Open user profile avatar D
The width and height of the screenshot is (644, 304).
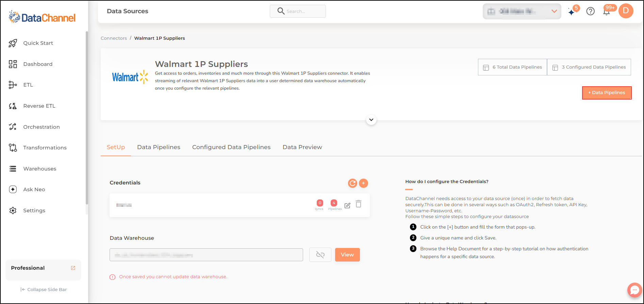point(626,11)
